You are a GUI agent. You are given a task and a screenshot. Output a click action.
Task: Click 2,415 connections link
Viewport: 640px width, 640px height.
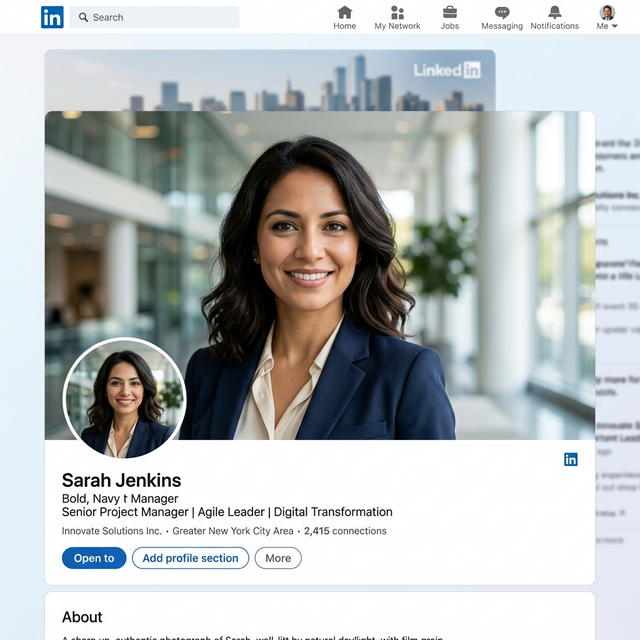coord(345,531)
